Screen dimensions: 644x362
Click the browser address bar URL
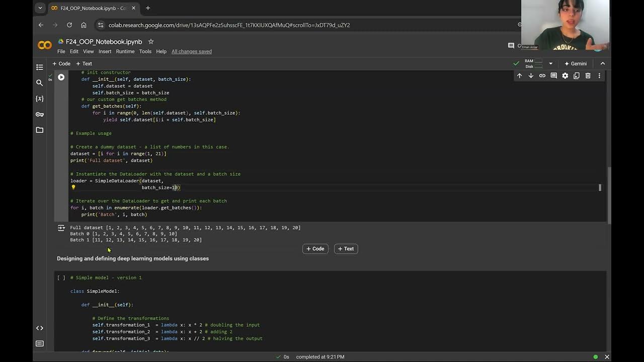tap(229, 25)
